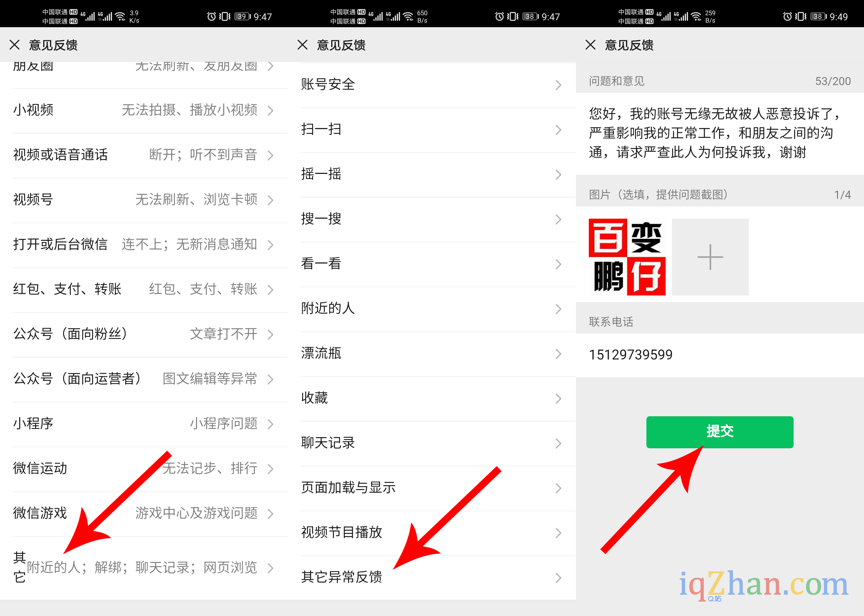The image size is (864, 616).
Task: Open the 小视频 feedback category
Action: point(144,110)
